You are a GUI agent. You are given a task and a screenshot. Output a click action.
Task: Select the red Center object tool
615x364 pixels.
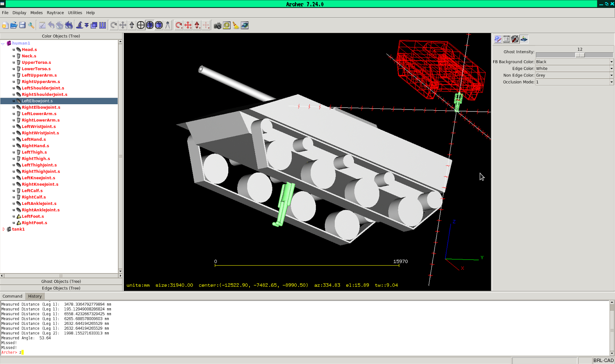[206, 25]
